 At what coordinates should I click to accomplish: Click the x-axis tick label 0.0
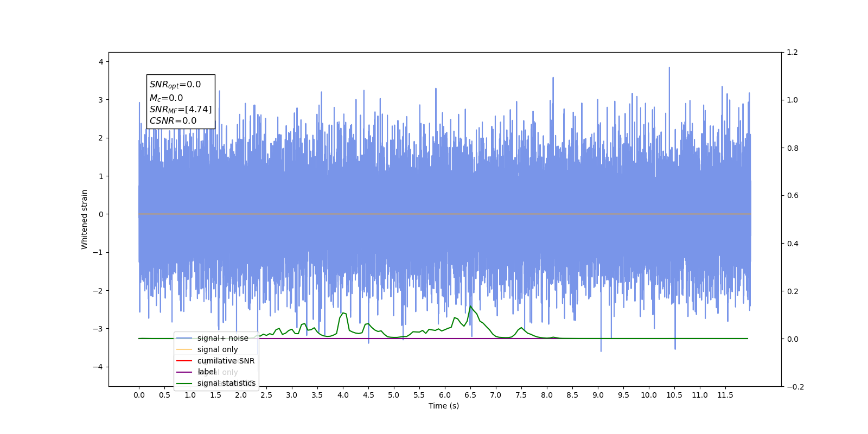click(139, 395)
